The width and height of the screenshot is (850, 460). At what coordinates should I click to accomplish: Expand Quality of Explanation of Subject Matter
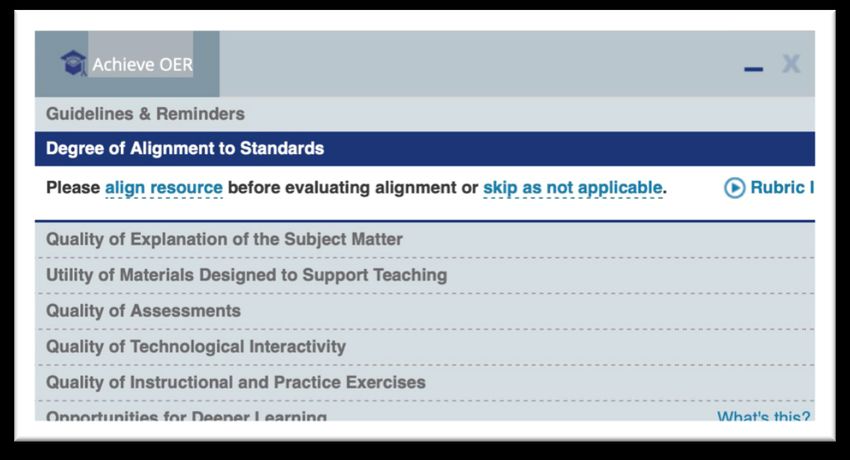(425, 239)
